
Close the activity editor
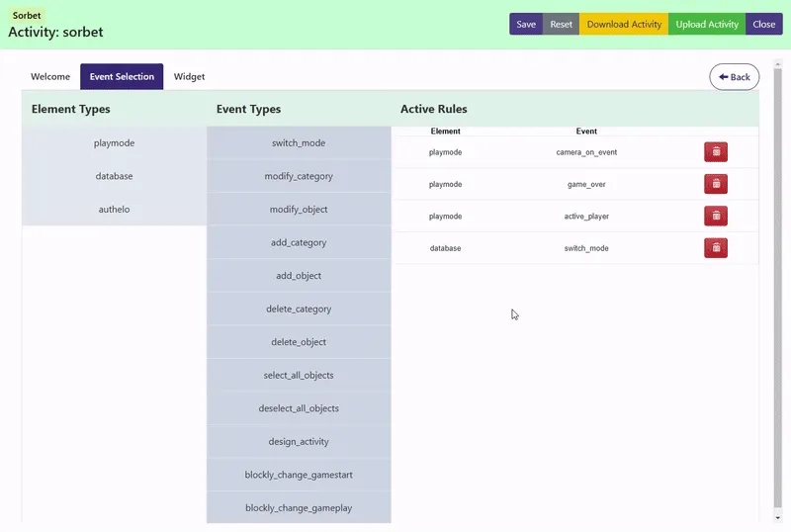(x=763, y=25)
